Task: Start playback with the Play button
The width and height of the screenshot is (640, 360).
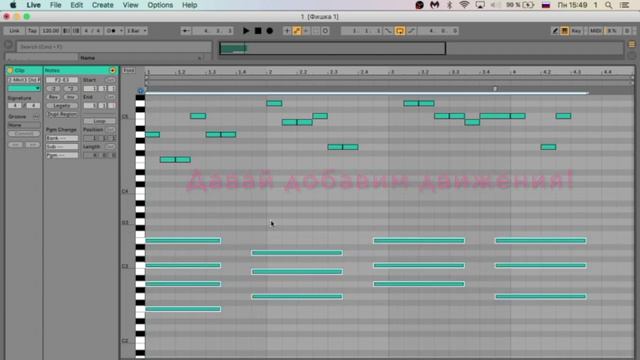Action: pos(246,31)
